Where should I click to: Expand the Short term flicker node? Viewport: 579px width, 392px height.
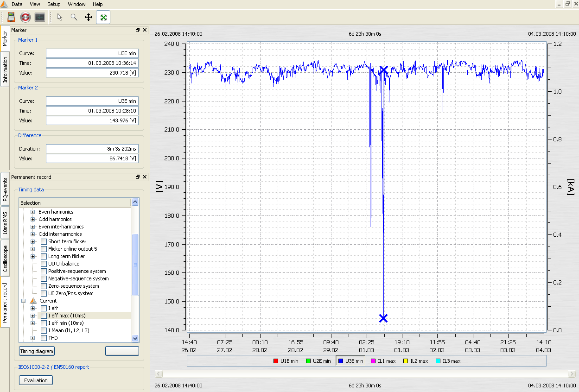pyautogui.click(x=33, y=241)
